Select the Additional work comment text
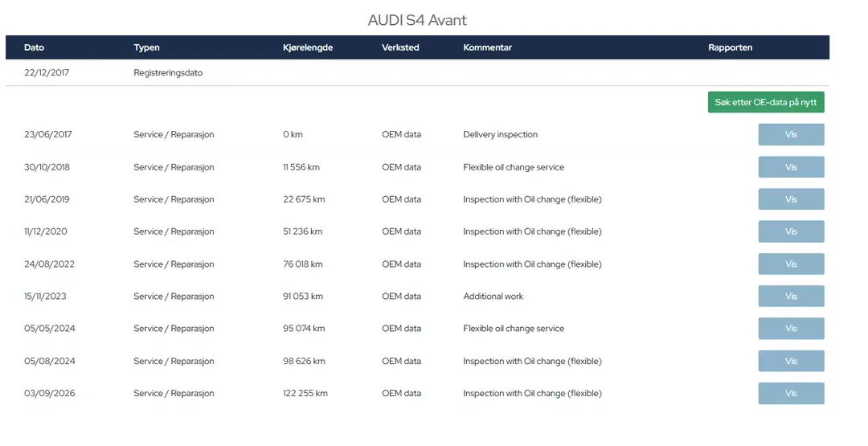868x446 pixels. (x=493, y=296)
